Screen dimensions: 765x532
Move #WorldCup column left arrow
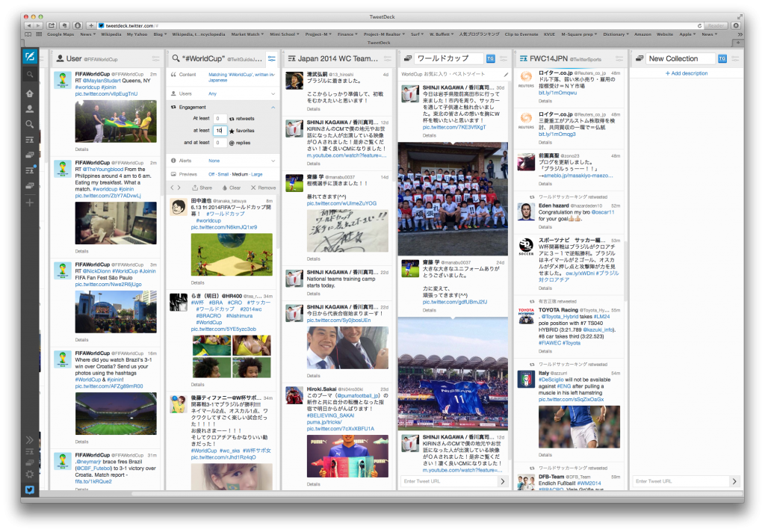click(172, 188)
